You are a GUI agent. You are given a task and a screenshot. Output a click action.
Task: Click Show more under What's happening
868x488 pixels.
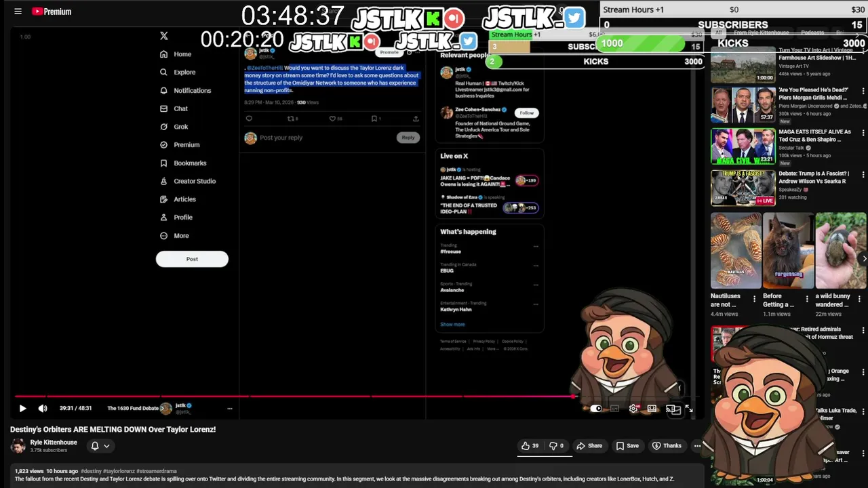coord(452,325)
